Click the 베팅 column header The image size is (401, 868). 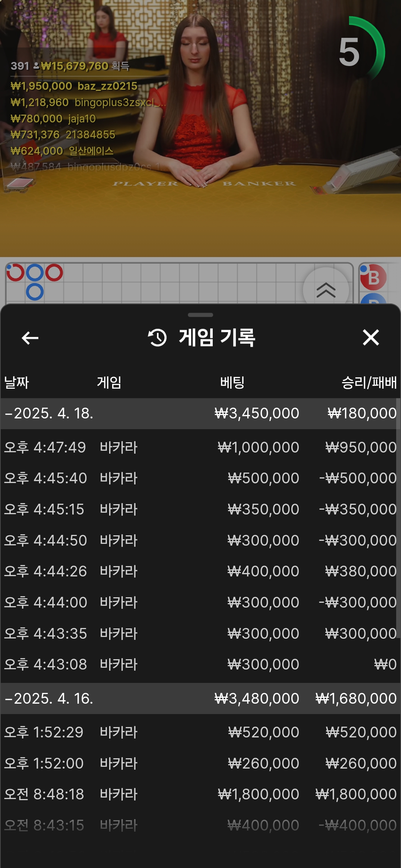pyautogui.click(x=232, y=382)
